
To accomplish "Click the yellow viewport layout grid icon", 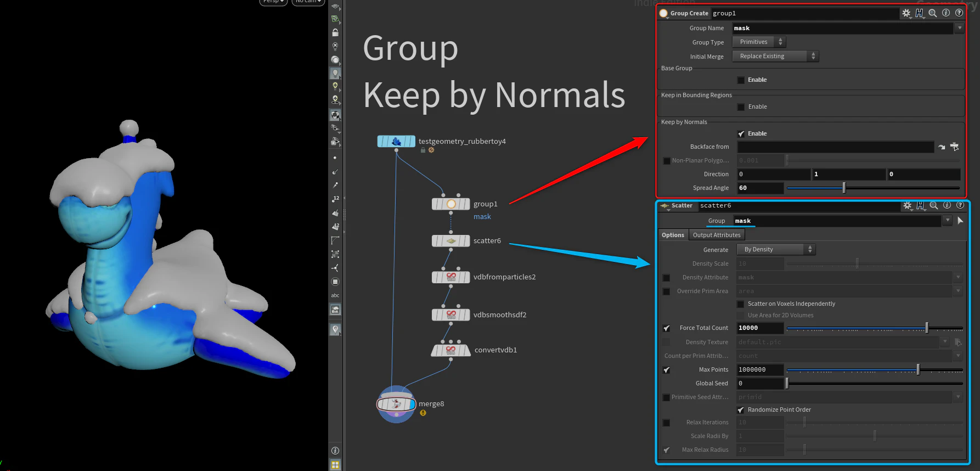I will tap(335, 465).
